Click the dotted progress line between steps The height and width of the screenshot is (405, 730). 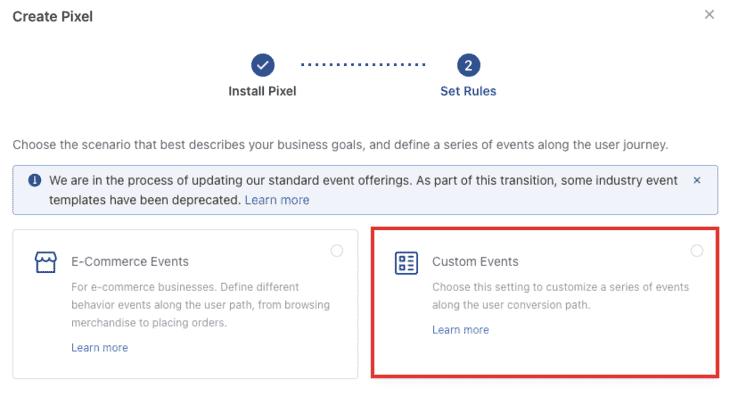pyautogui.click(x=363, y=65)
